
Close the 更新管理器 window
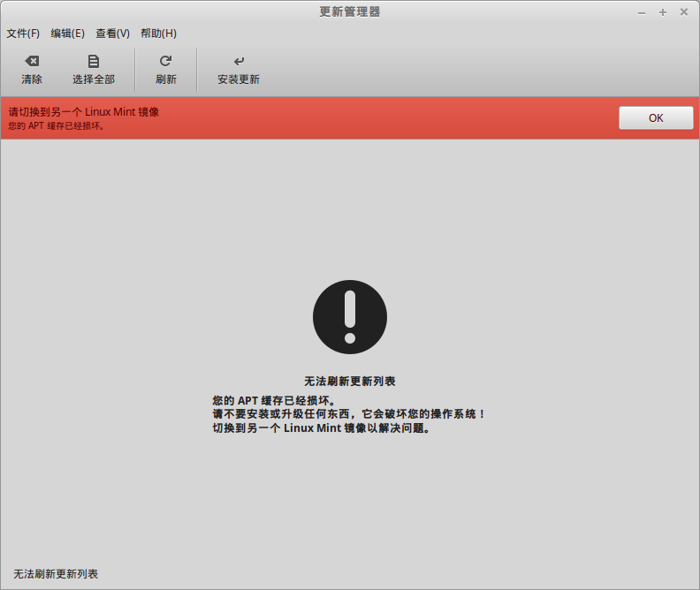pyautogui.click(x=683, y=12)
